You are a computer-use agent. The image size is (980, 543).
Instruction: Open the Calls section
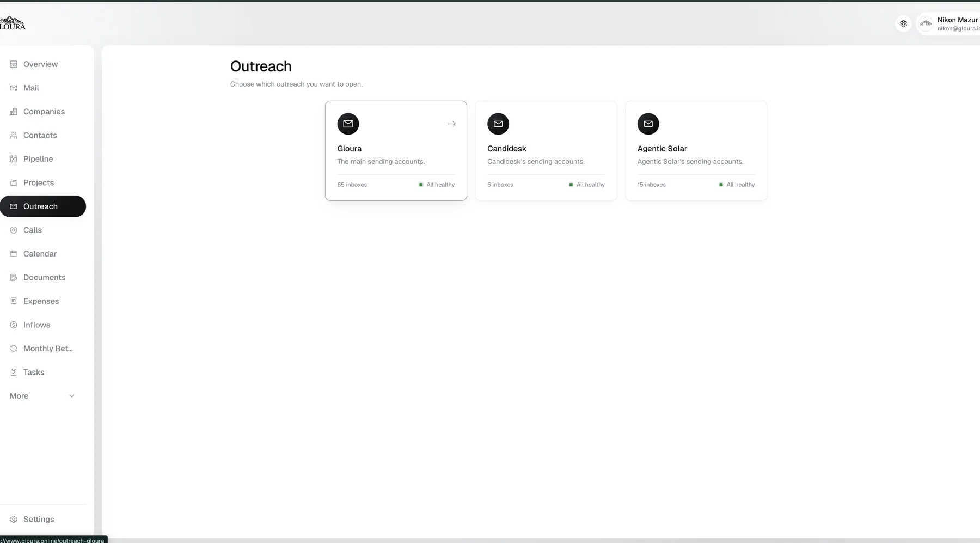click(x=43, y=230)
